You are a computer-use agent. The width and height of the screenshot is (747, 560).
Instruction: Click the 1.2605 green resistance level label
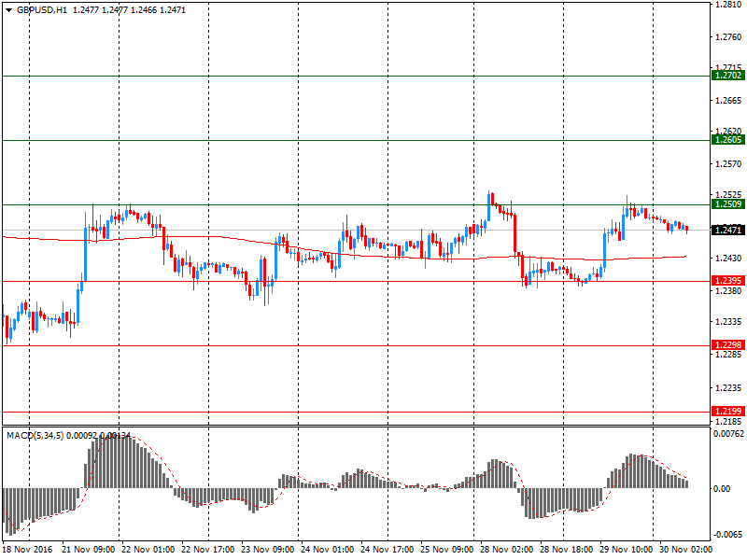727,139
